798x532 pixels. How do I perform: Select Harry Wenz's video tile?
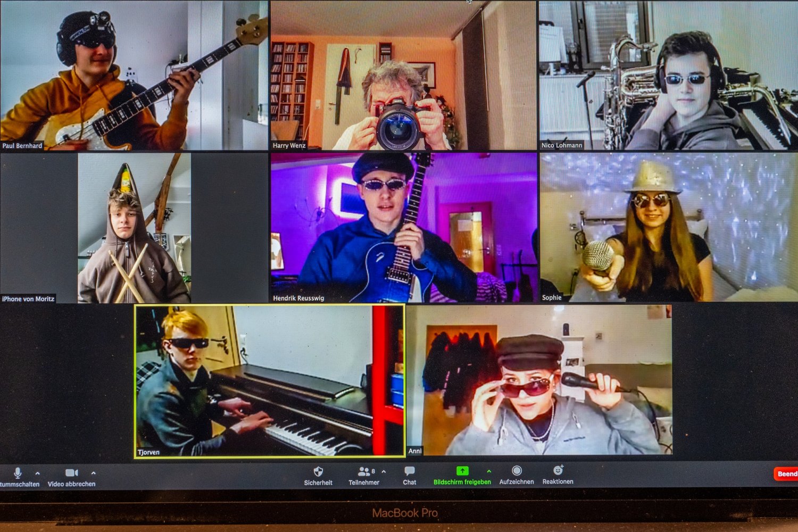(404, 75)
